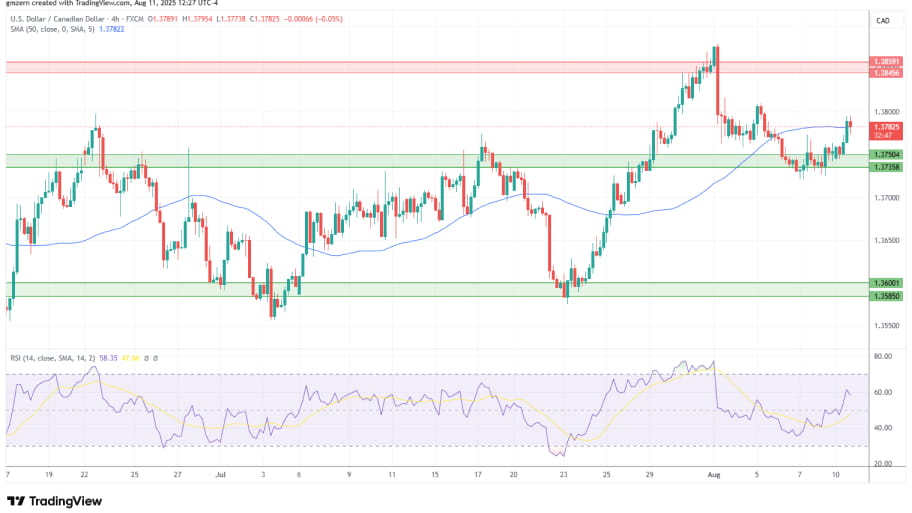This screenshot has height=513, width=912.
Task: Select the 1.35850 support price label
Action: click(886, 296)
